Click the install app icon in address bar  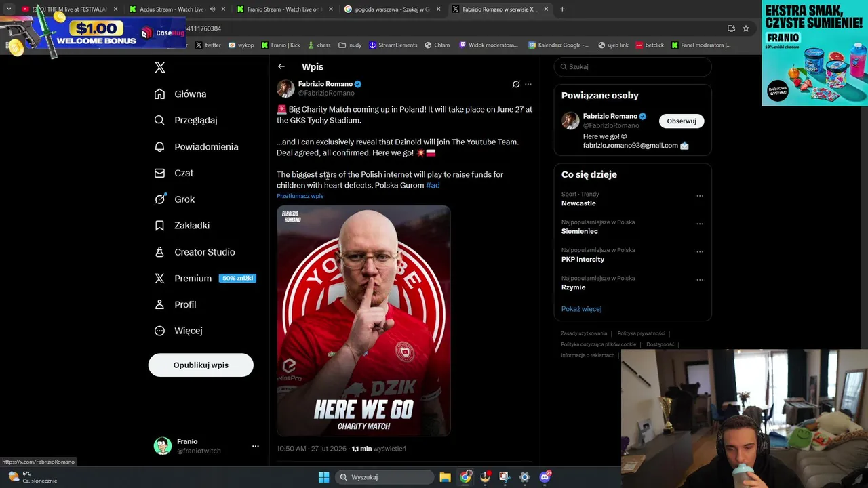pyautogui.click(x=731, y=28)
